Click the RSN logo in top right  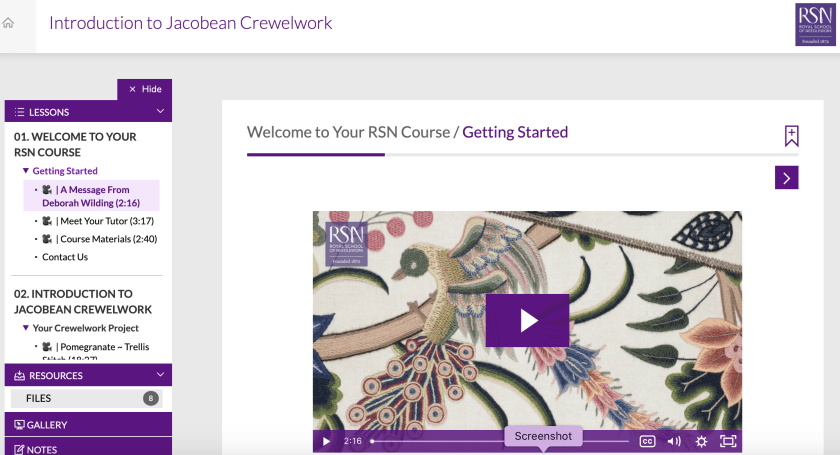click(815, 25)
